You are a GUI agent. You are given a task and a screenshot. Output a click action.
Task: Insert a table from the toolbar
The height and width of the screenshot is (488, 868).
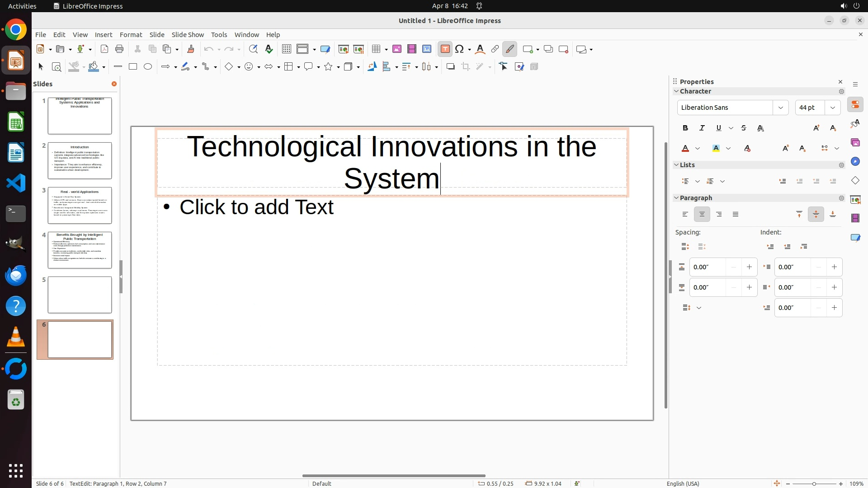376,49
